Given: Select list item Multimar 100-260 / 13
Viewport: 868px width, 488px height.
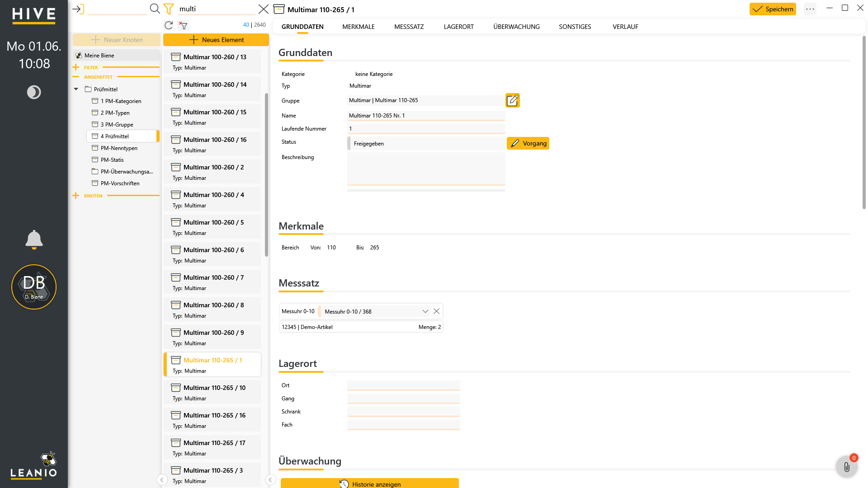Looking at the screenshot, I should pyautogui.click(x=212, y=61).
